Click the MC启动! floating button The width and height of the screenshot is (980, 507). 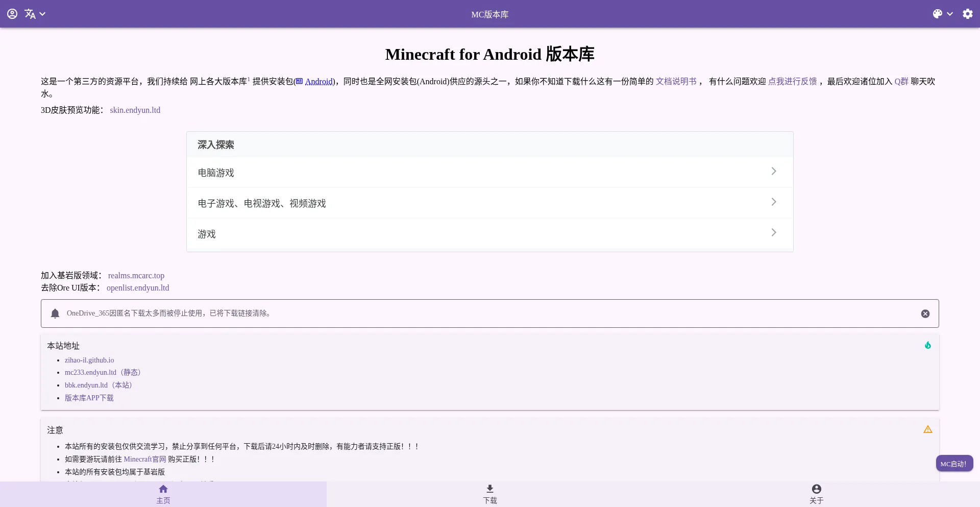tap(954, 464)
